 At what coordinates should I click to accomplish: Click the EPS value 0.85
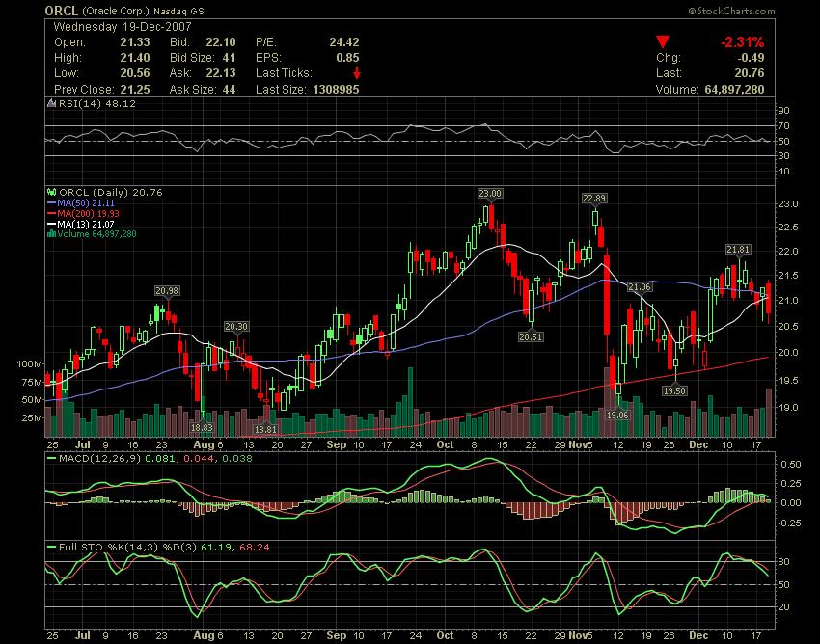(347, 58)
